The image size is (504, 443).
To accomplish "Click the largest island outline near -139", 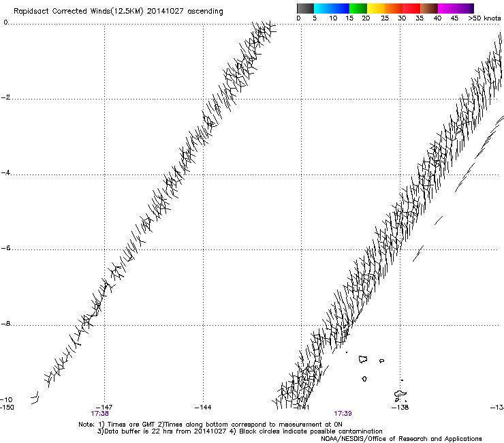I will [363, 359].
